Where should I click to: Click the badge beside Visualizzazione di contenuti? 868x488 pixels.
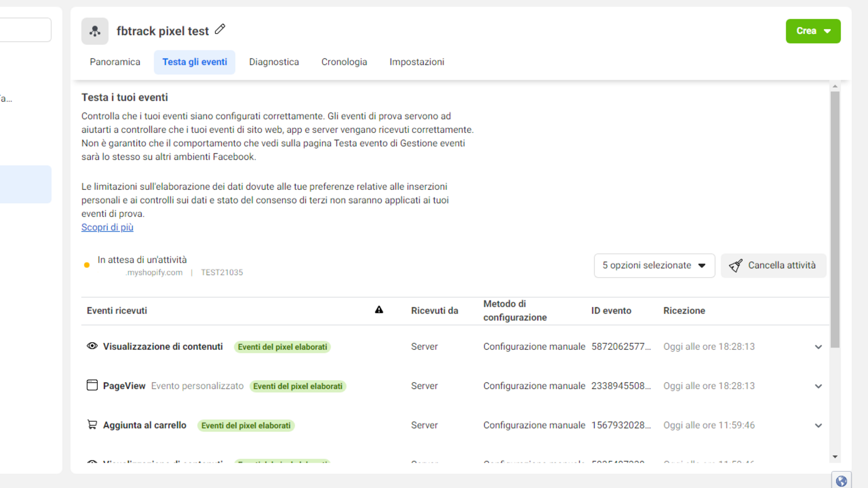coord(283,347)
